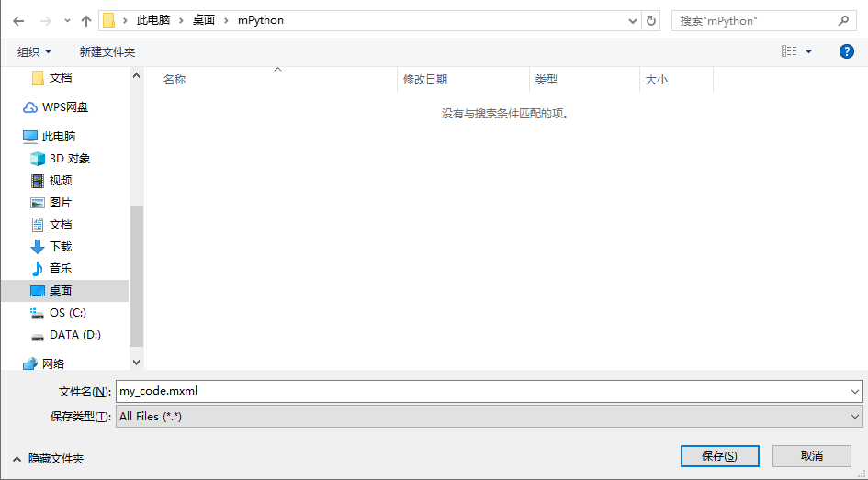Open the view options dropdown arrow
Screen dimensions: 868x480
[x=809, y=51]
